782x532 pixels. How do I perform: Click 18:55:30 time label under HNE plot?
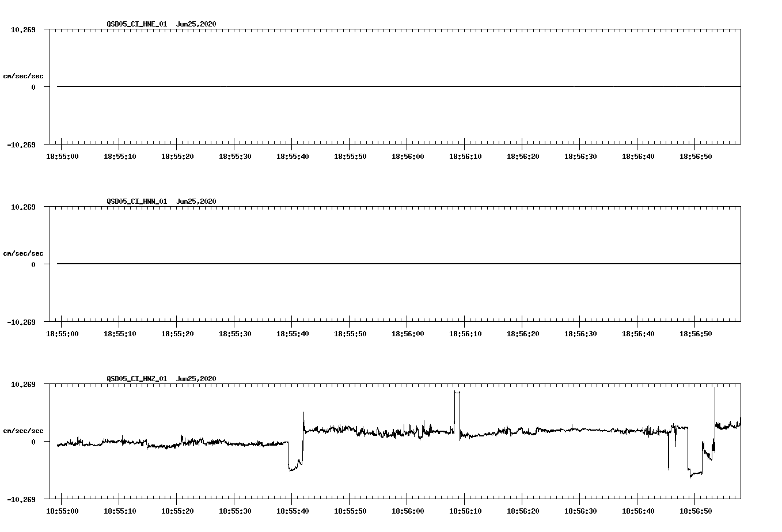pos(235,157)
